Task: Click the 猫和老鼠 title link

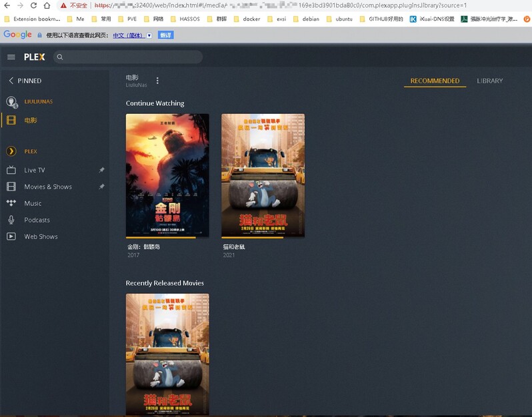Action: [x=233, y=247]
